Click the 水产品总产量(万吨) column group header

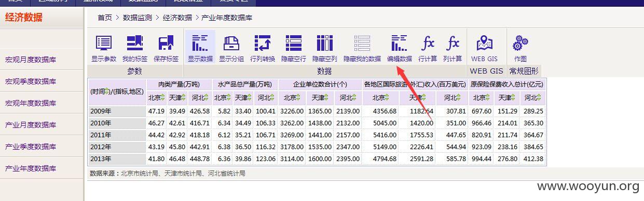pos(245,84)
